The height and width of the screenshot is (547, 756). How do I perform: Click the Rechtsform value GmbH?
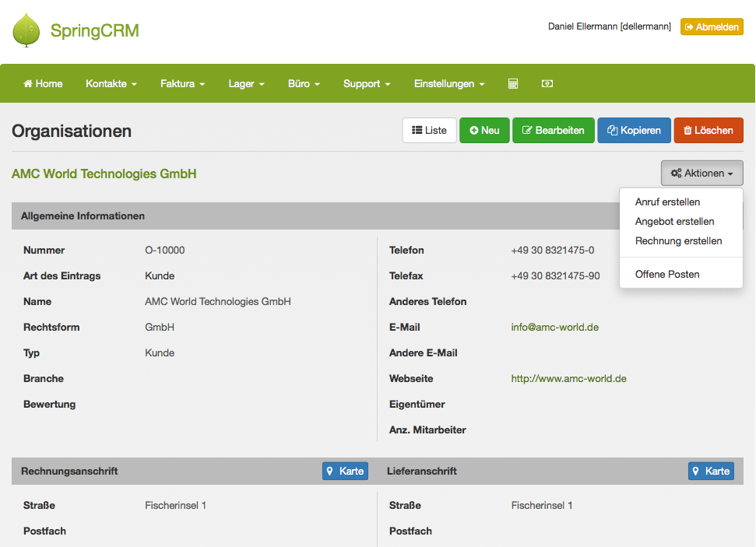coord(160,328)
